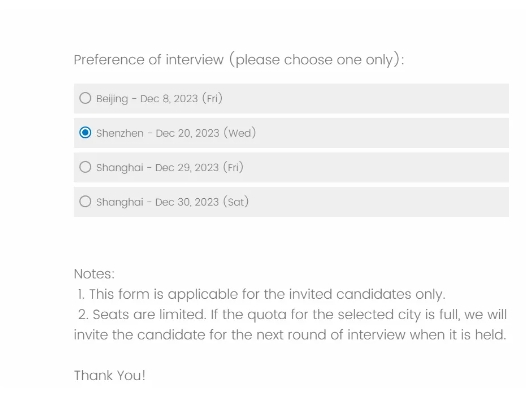
Task: Click the empty gray area of Shenzhen row
Action: (382, 133)
